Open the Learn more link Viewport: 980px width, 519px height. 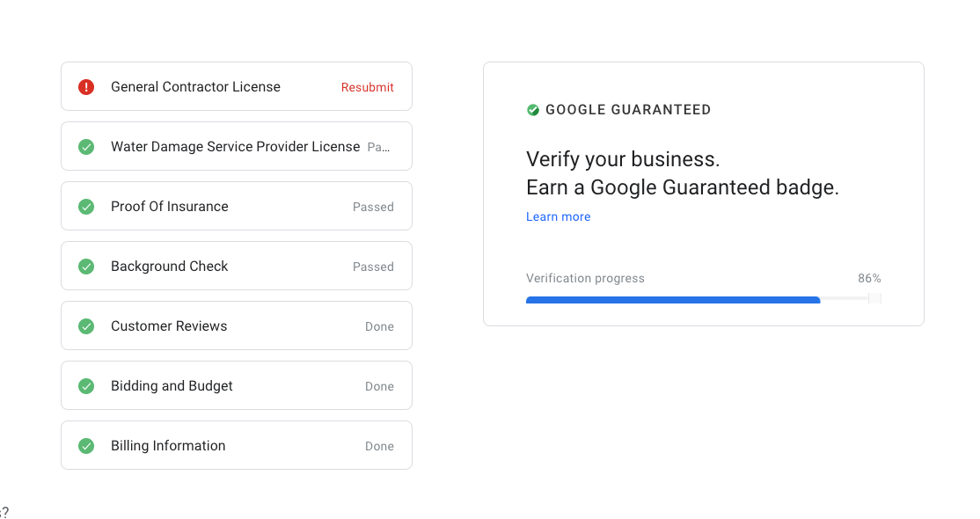558,217
